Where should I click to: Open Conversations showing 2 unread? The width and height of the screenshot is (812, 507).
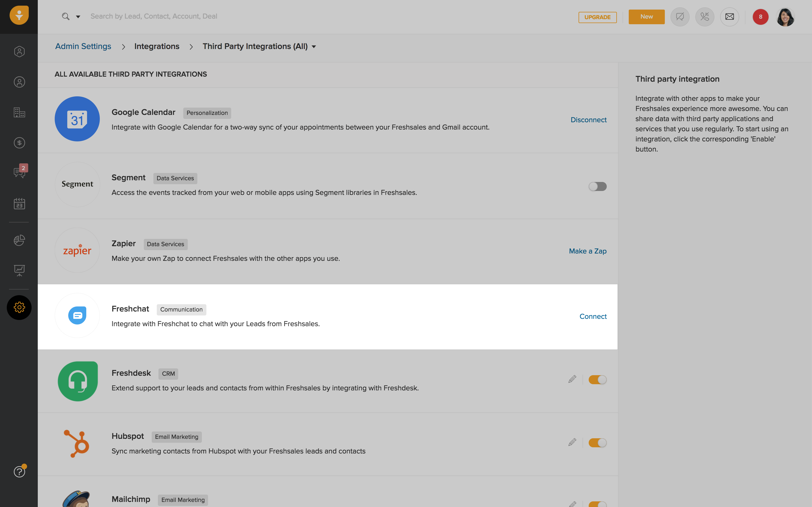click(19, 172)
